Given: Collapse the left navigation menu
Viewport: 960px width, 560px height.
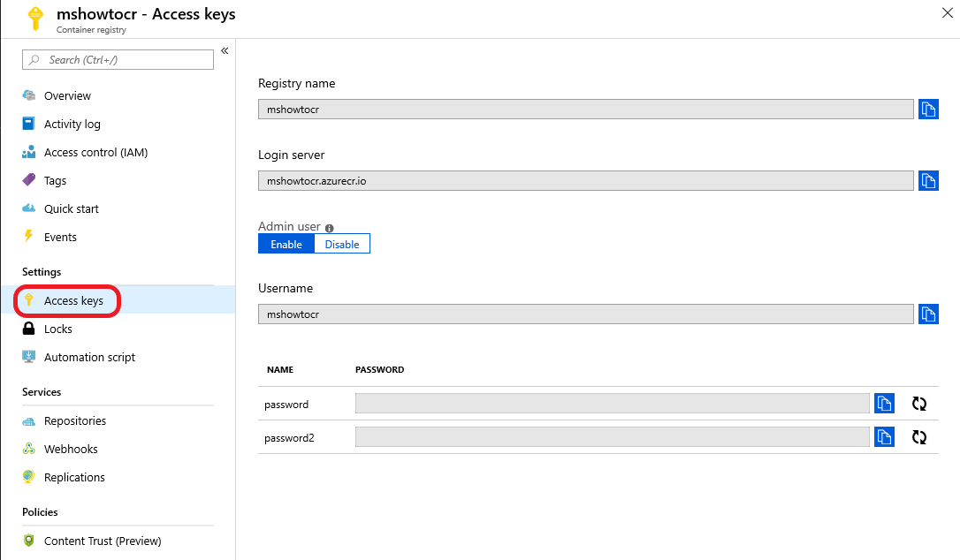Looking at the screenshot, I should (x=225, y=51).
